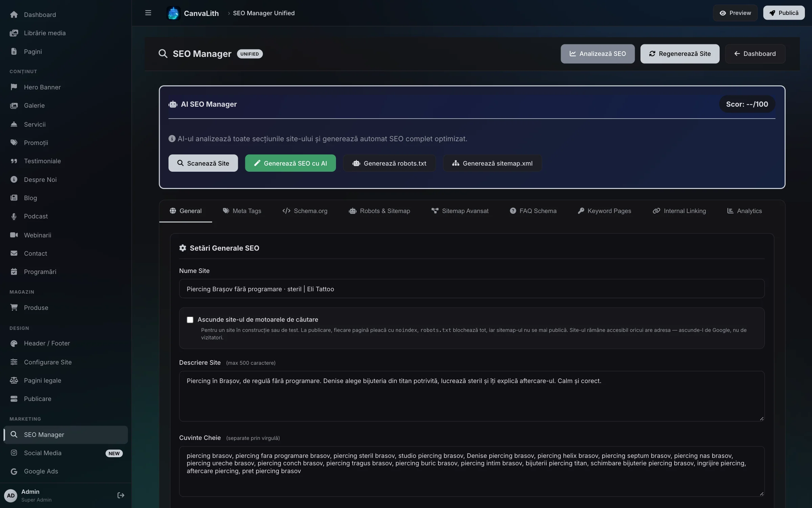Image resolution: width=812 pixels, height=508 pixels.
Task: Toggle the hamburger sidebar menu icon
Action: point(148,13)
